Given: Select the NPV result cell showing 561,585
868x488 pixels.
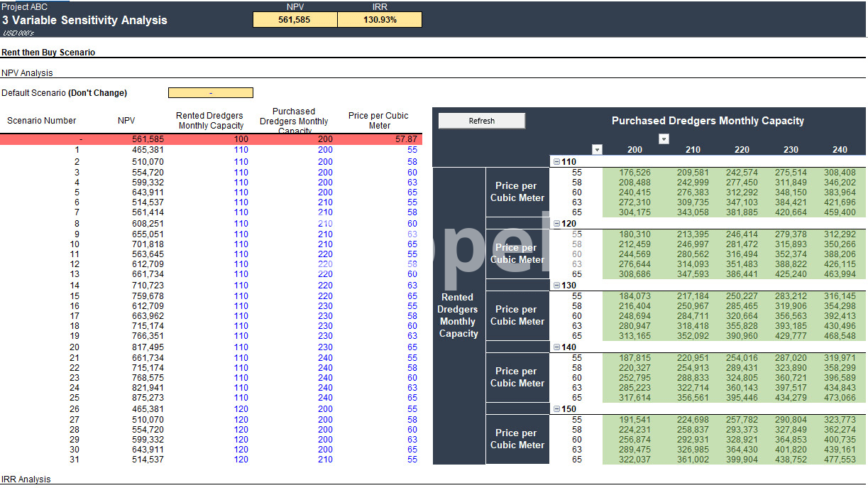Looking at the screenshot, I should pos(295,20).
